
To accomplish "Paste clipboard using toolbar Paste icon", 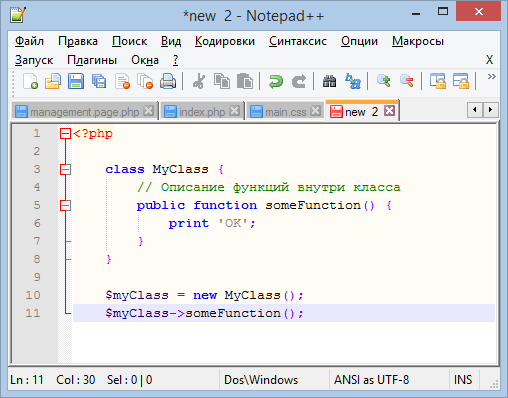I will (x=245, y=81).
